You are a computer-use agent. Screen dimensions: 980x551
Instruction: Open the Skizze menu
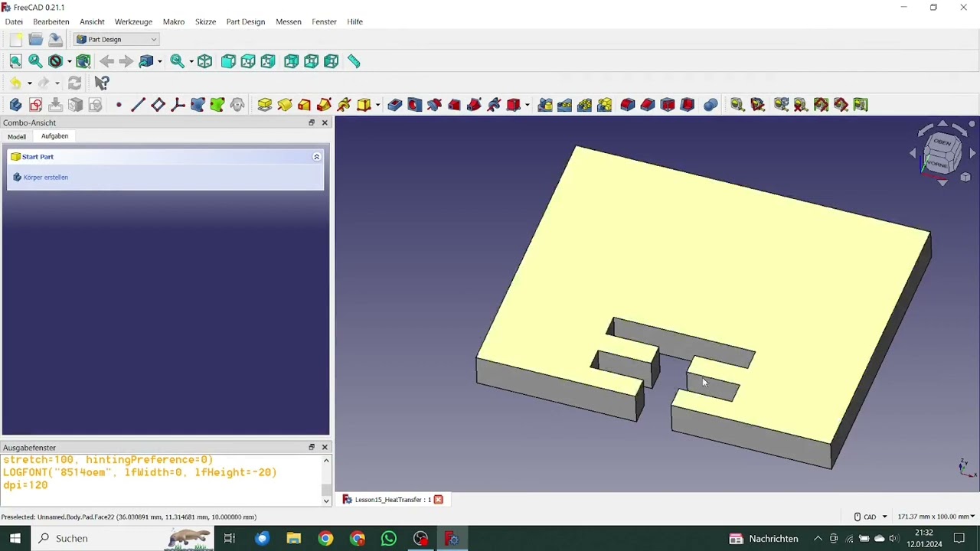tap(205, 21)
